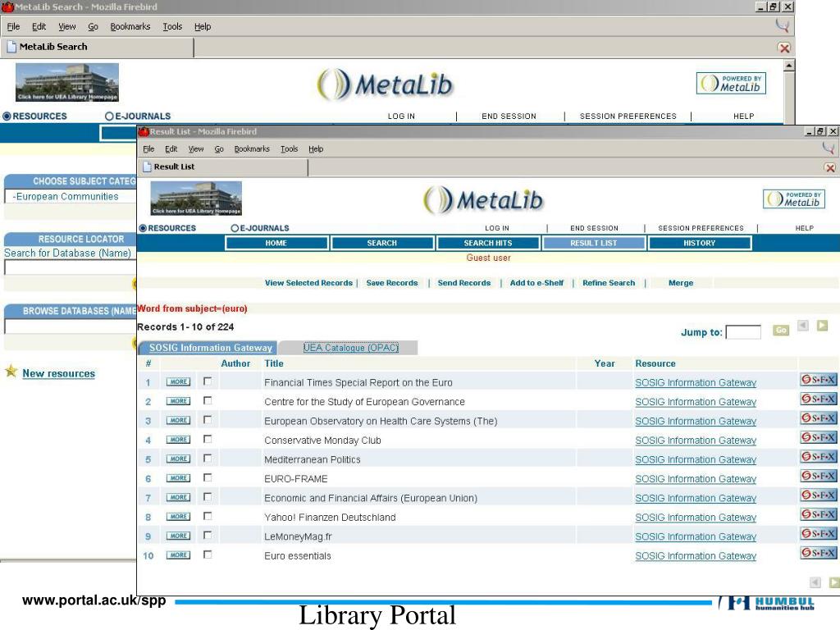Click SFX button for Economic and Financial Affairs row
Viewport: 840px width, 630px height.
point(819,495)
